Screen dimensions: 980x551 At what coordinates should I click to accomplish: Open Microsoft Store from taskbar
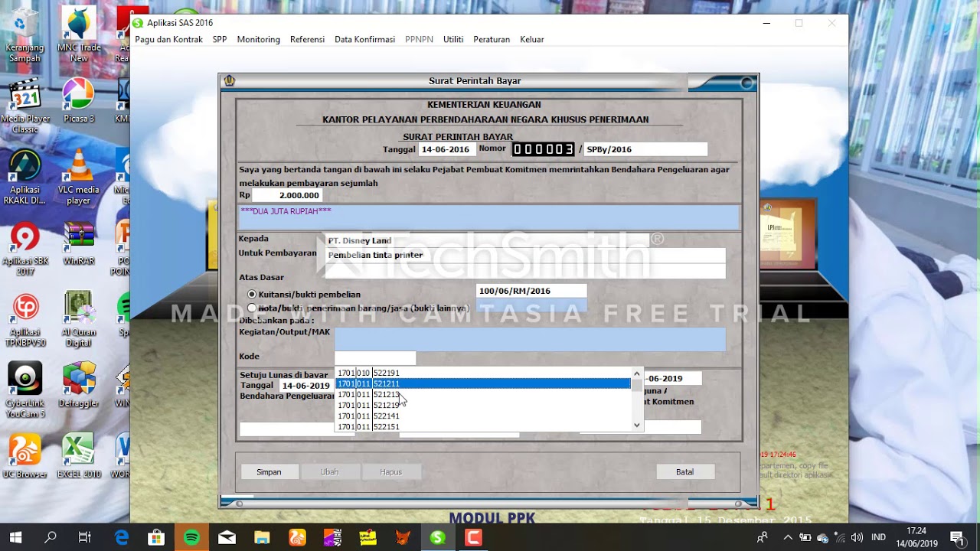(x=156, y=537)
